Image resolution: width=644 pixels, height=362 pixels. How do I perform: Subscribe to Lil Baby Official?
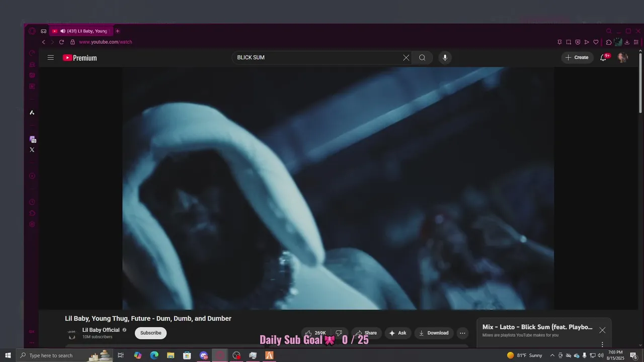pyautogui.click(x=150, y=333)
